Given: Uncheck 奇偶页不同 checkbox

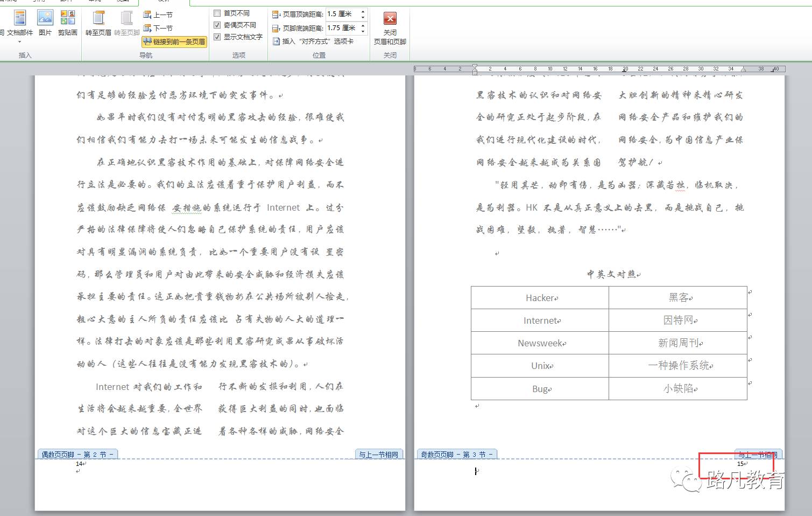Looking at the screenshot, I should pyautogui.click(x=217, y=25).
